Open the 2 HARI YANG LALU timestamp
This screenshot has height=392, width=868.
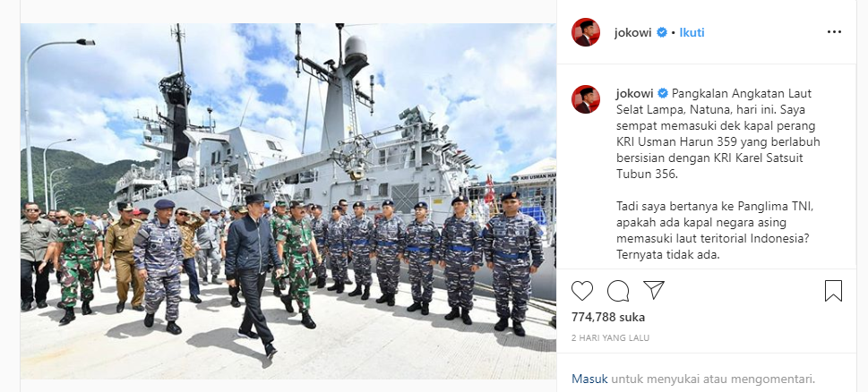point(611,337)
